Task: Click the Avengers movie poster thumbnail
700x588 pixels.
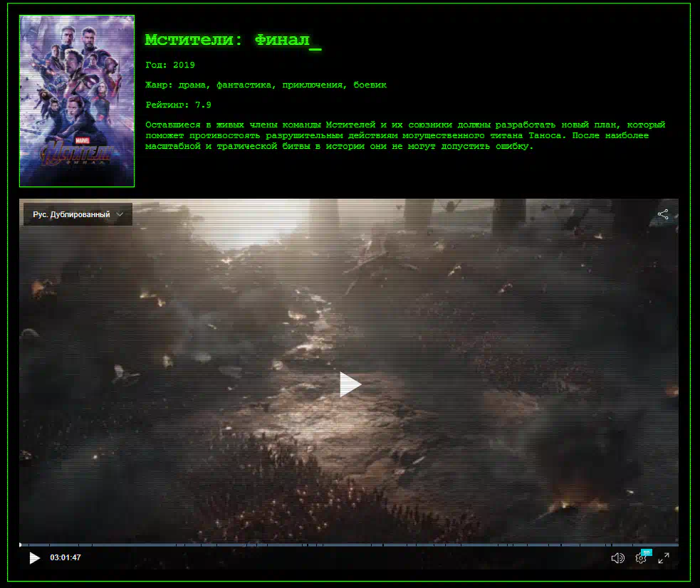Action: click(77, 101)
